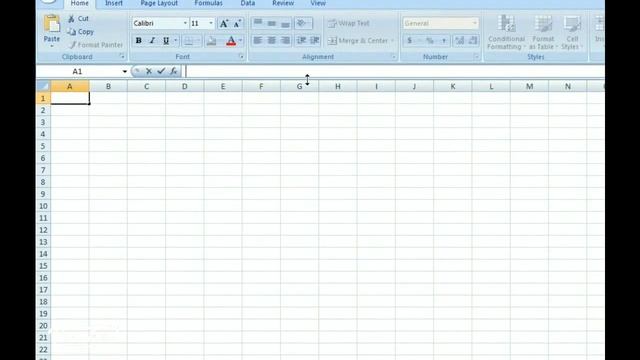Increase font size with Grow Font
The height and width of the screenshot is (360, 640).
[x=224, y=24]
